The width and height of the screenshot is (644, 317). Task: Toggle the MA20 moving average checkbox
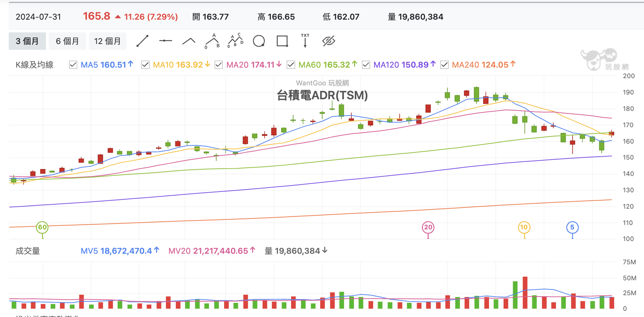point(219,65)
